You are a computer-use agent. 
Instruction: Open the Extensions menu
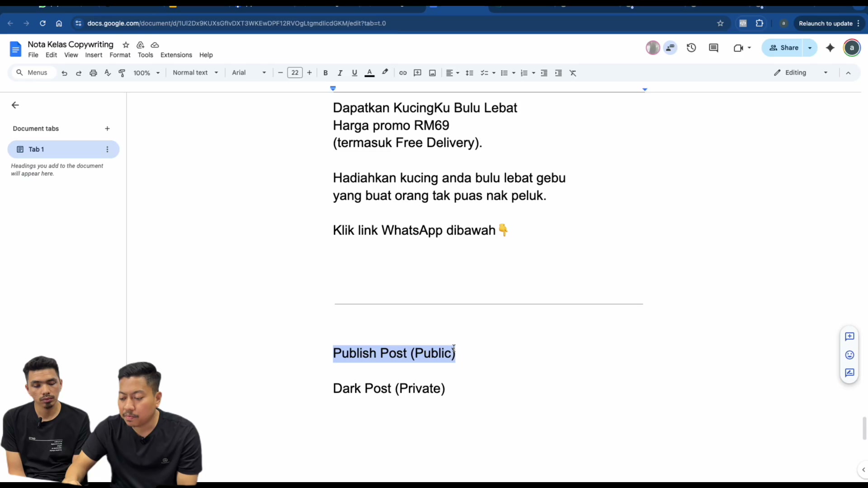coord(176,55)
